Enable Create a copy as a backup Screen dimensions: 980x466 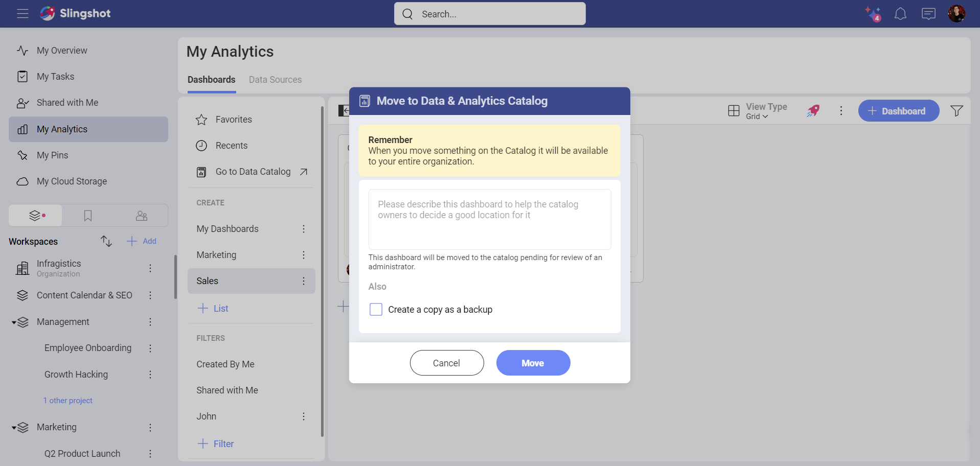pos(376,310)
